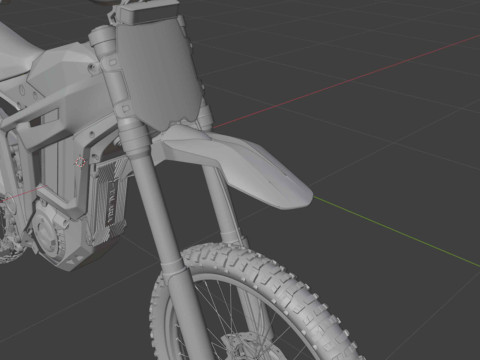
Task: Select the round engine case cover
Action: [48, 232]
